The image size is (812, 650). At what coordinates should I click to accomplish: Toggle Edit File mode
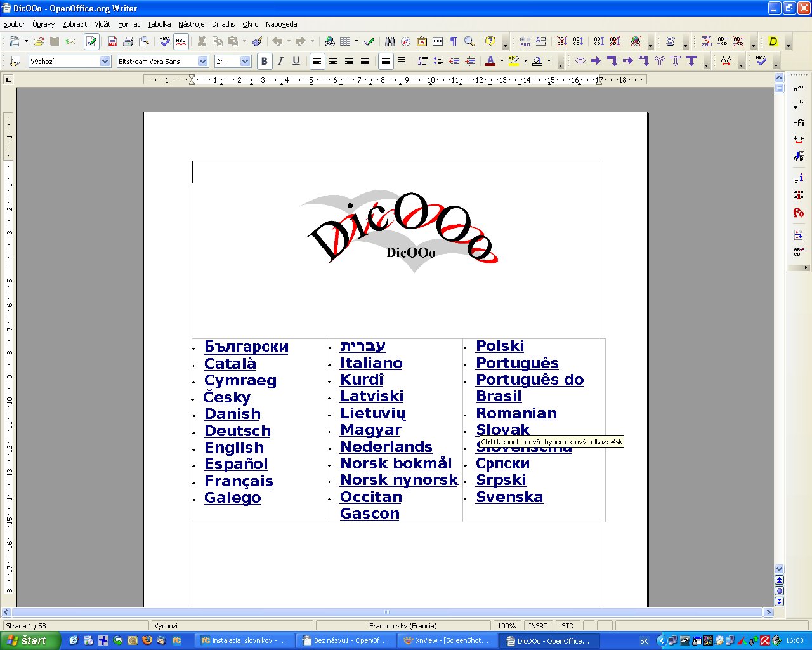tap(91, 41)
